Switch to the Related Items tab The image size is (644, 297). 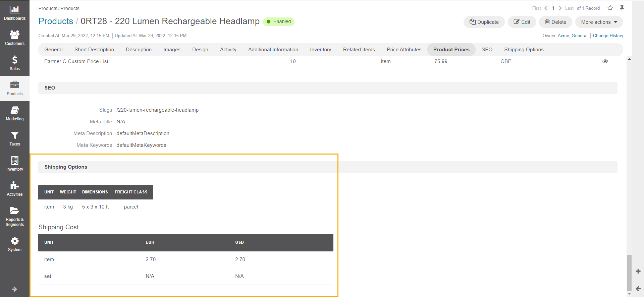tap(359, 50)
